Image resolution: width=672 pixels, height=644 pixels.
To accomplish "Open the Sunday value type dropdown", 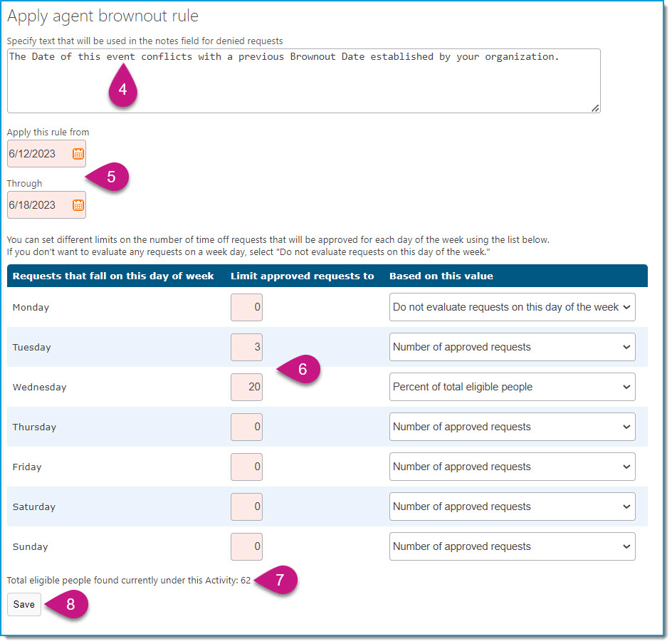I will tap(512, 546).
